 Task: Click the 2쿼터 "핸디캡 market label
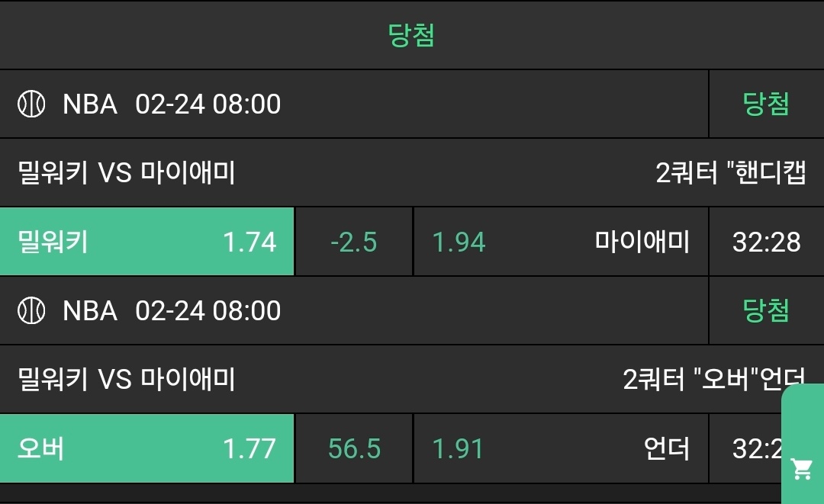[x=730, y=173]
